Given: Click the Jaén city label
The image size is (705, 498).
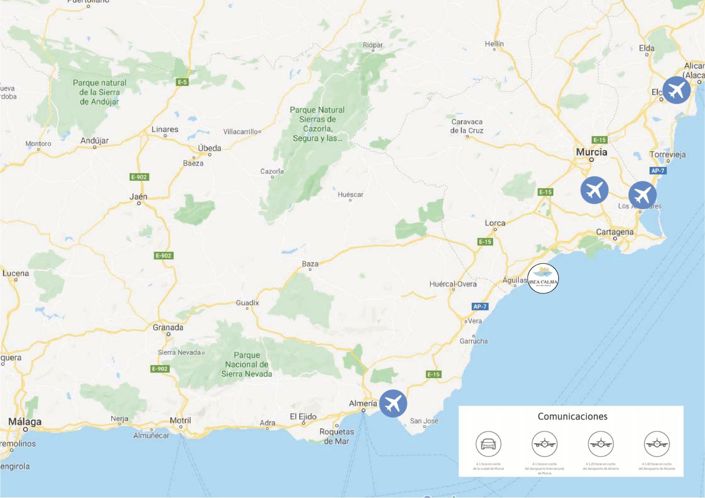Looking at the screenshot, I should click(138, 196).
